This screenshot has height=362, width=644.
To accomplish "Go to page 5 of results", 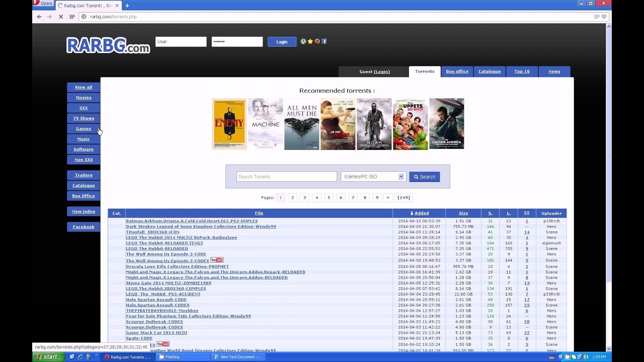I will (329, 198).
